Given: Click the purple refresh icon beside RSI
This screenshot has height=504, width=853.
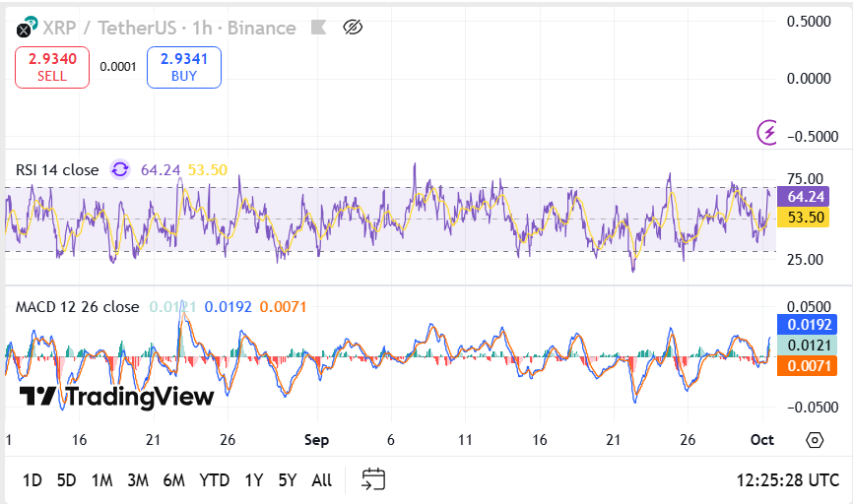Looking at the screenshot, I should coord(120,169).
